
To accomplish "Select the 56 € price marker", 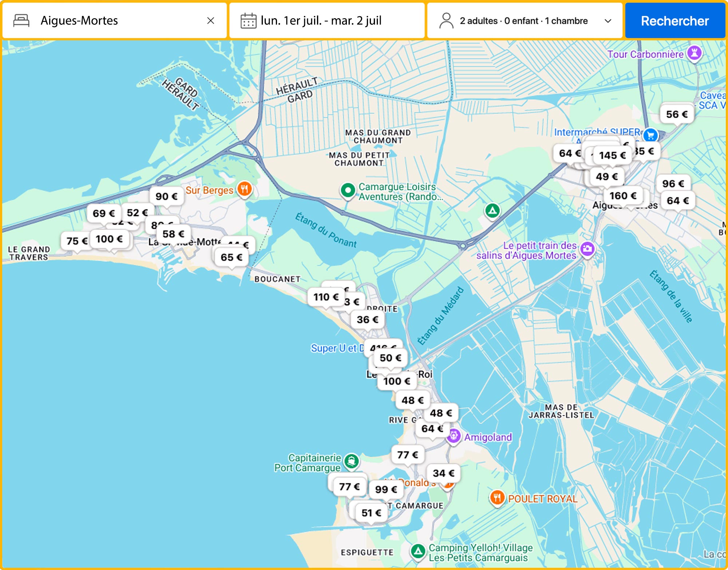I will 677,114.
